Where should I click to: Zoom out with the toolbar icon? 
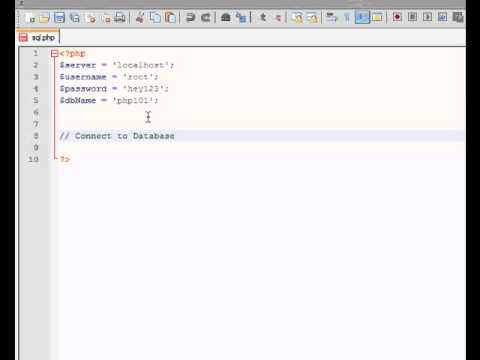[x=278, y=18]
